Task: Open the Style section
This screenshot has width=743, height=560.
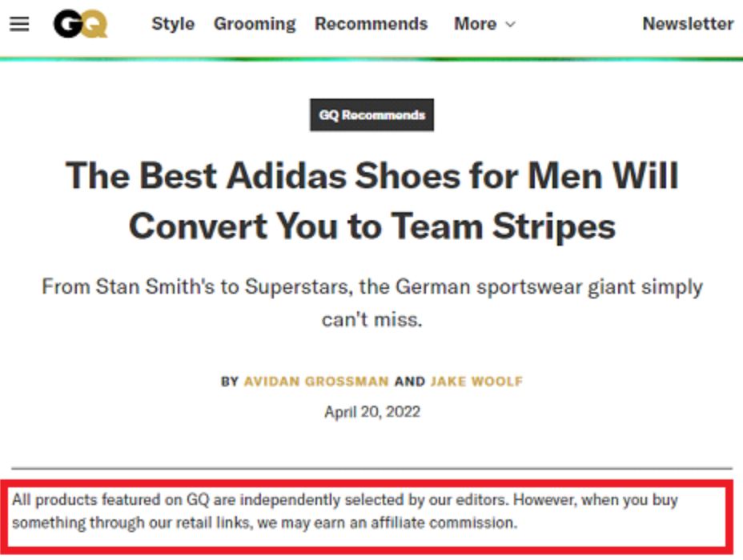Action: [173, 24]
